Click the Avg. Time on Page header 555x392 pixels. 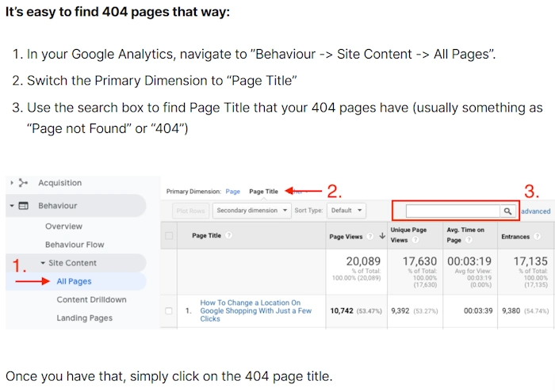point(465,234)
